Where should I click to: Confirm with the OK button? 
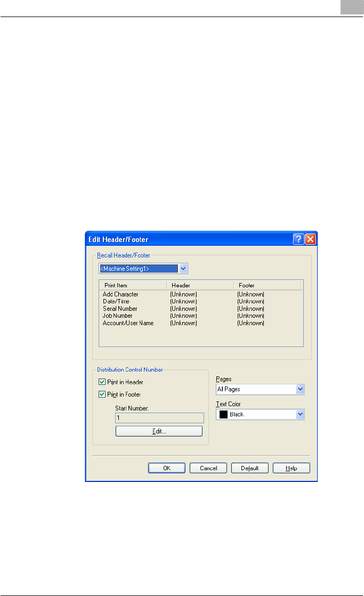[167, 468]
